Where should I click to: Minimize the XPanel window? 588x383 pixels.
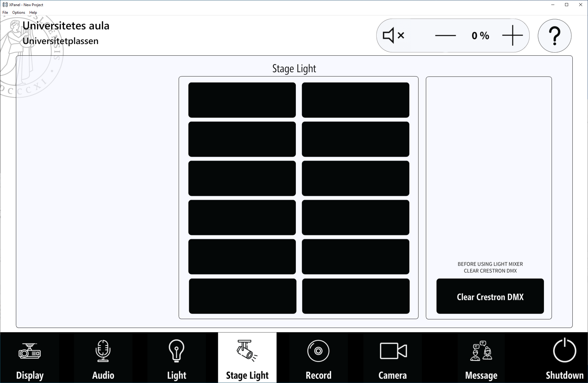tap(553, 5)
